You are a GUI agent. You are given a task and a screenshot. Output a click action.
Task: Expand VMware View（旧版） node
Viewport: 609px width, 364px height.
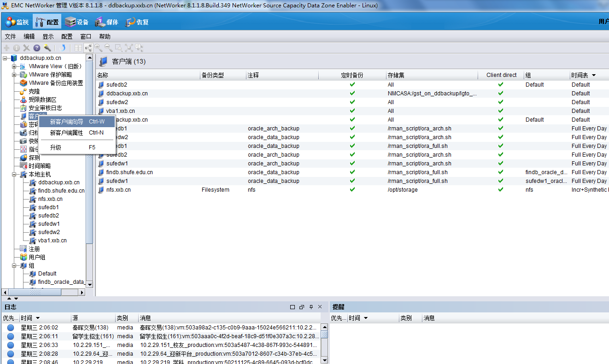tap(14, 66)
